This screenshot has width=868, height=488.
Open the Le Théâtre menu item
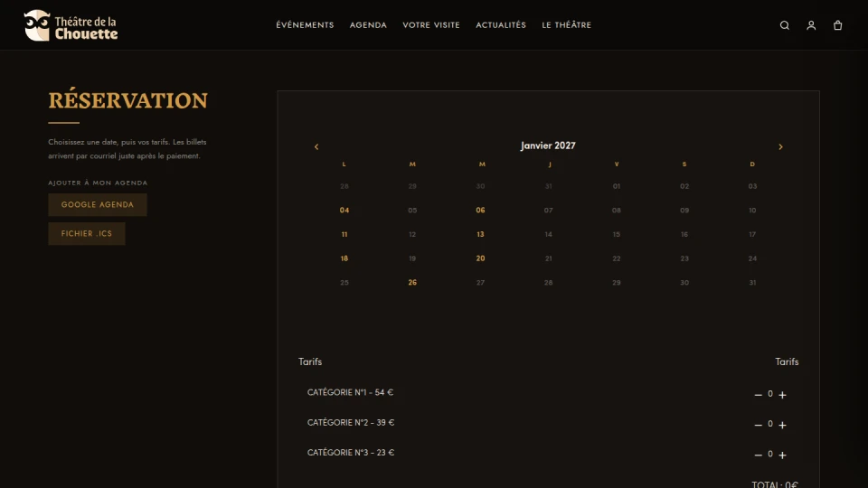coord(566,25)
